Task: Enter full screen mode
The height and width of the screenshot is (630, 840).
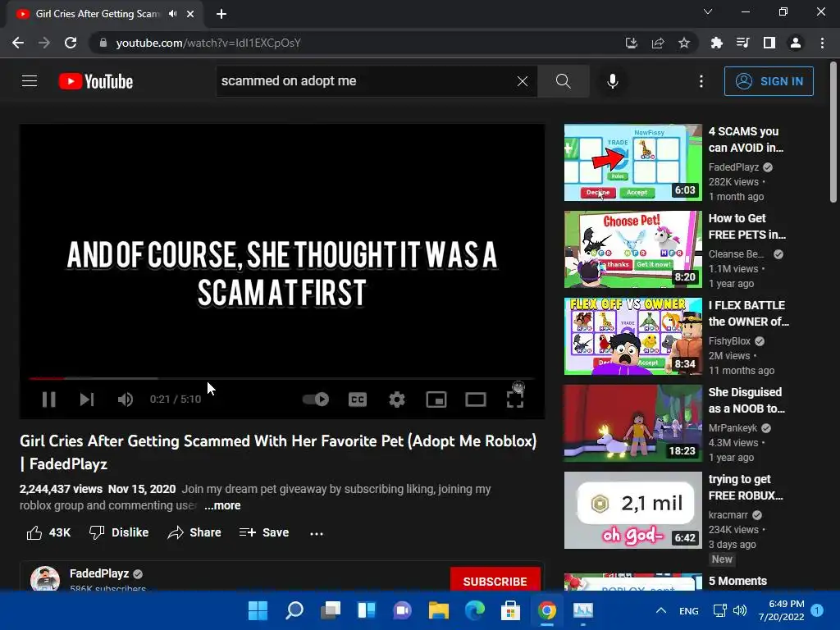Action: (515, 399)
